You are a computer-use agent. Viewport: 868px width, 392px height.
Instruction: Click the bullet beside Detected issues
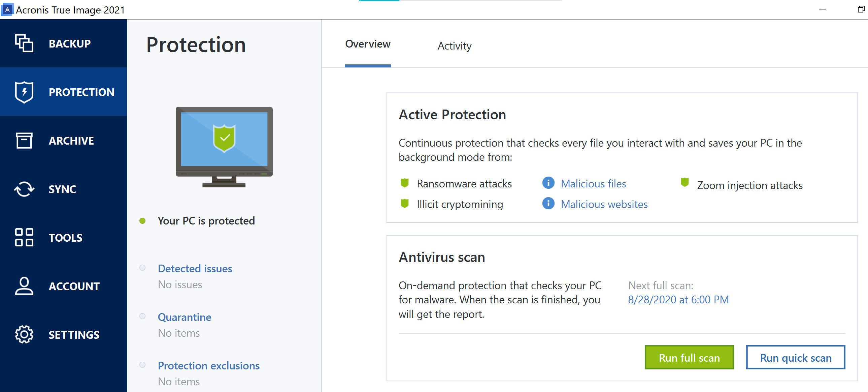(x=142, y=268)
